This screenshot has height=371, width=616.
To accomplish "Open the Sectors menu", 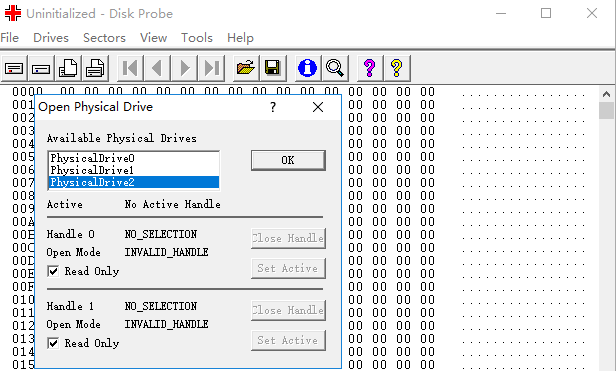I will (104, 38).
